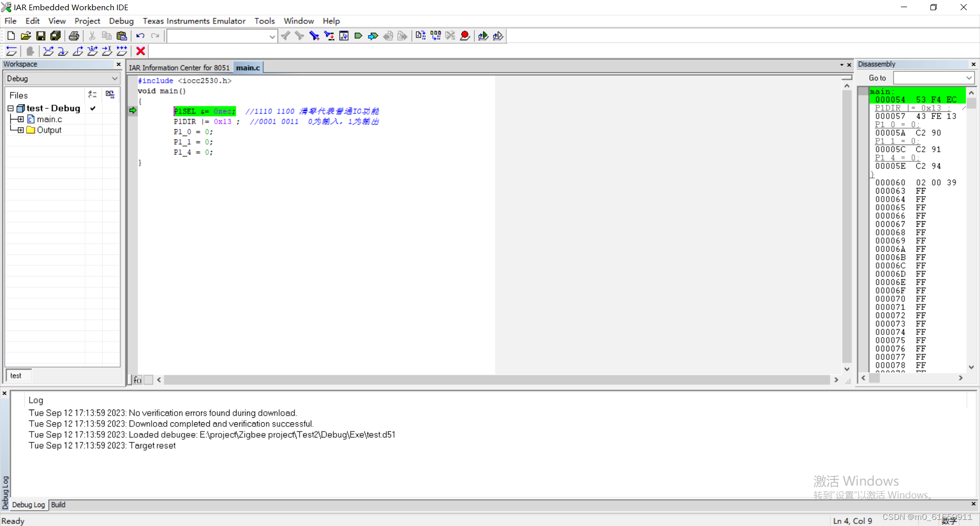Open the Tools menu
Screen dimensions: 980x526
tap(264, 21)
